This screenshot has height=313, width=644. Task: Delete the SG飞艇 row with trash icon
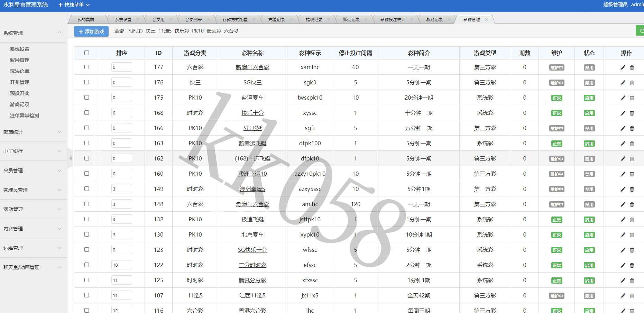click(632, 128)
